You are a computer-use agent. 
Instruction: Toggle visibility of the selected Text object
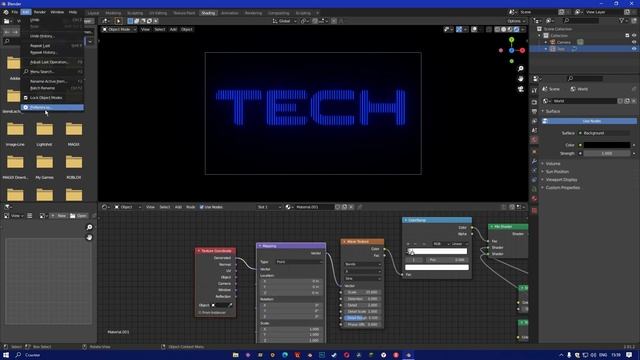pos(634,49)
